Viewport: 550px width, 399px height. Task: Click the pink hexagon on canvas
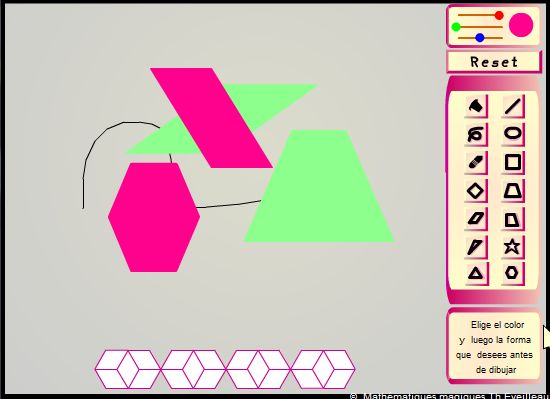pos(154,217)
